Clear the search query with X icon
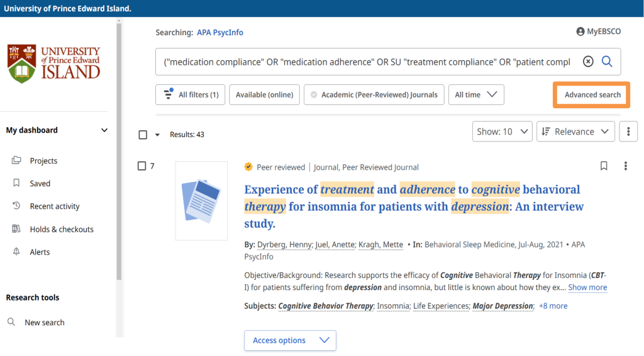Viewport: 644px width, 356px height. click(588, 62)
